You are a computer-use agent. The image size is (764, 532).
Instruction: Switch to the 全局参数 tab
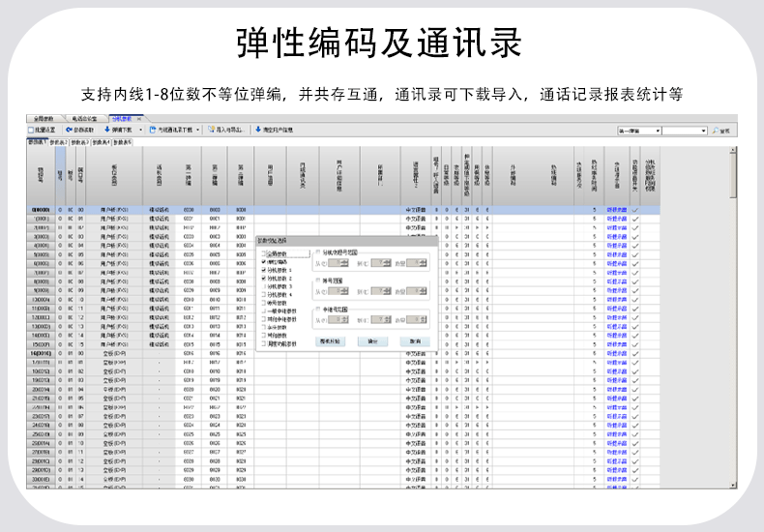pyautogui.click(x=44, y=119)
